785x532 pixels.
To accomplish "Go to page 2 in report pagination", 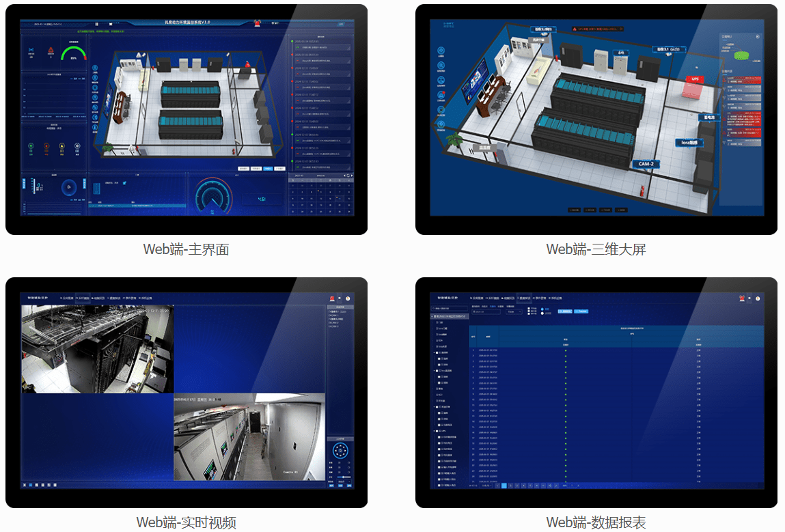I will (x=510, y=486).
